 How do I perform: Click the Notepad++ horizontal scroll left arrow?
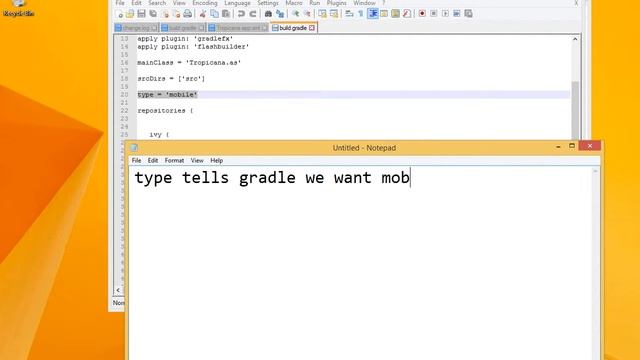click(118, 290)
